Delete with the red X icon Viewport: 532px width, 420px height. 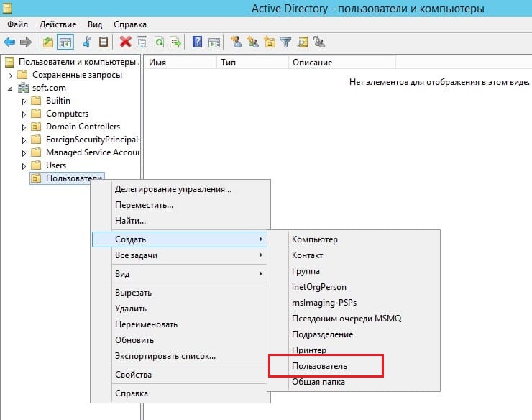(126, 42)
